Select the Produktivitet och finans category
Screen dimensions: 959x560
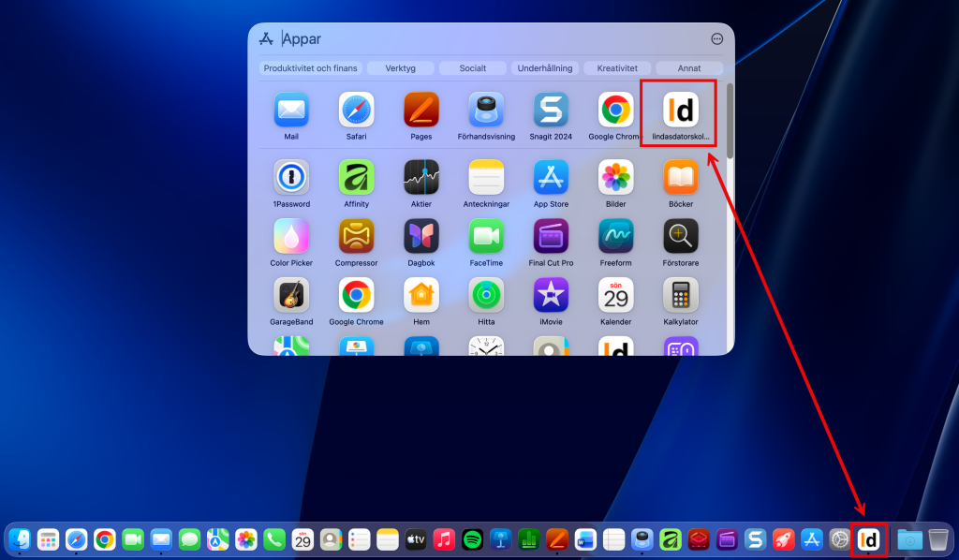coord(310,67)
